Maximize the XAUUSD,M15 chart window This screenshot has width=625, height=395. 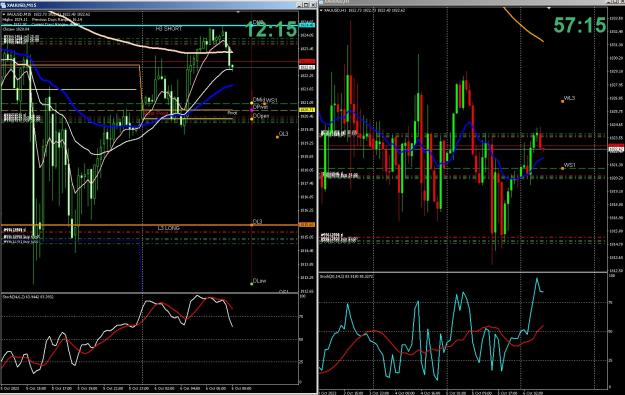307,5
